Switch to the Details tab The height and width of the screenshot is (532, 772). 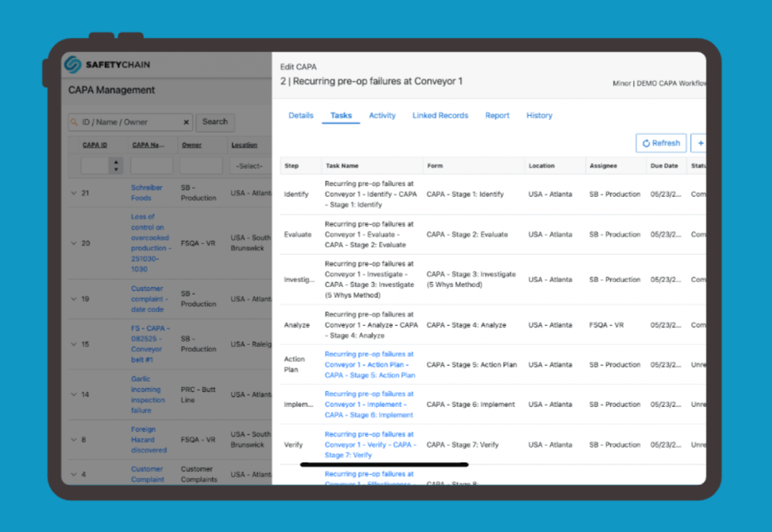(300, 115)
